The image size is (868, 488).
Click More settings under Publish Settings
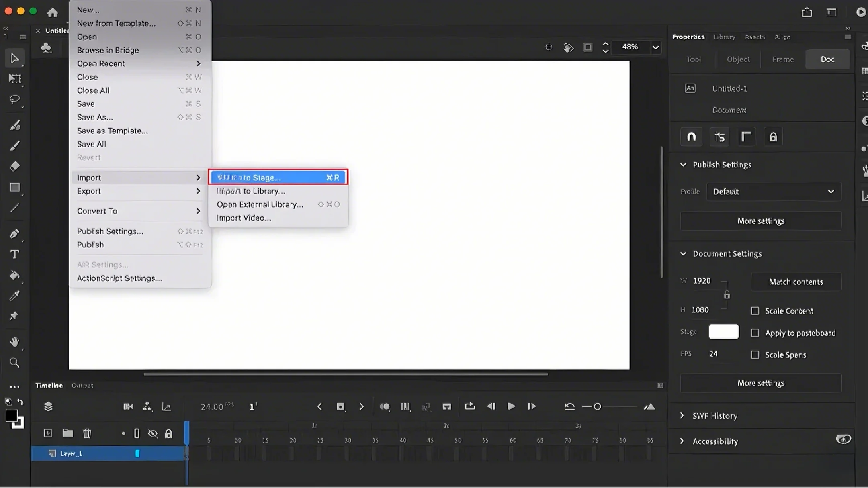tap(760, 221)
